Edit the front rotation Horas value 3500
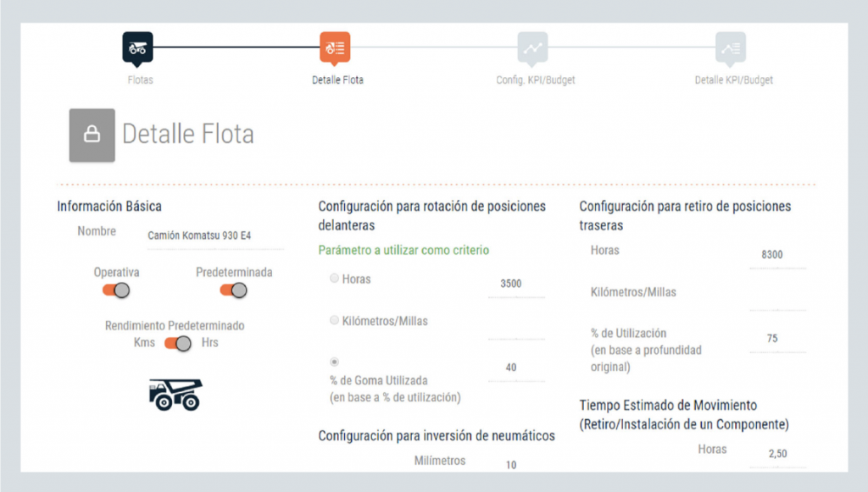This screenshot has height=492, width=868. click(x=515, y=285)
